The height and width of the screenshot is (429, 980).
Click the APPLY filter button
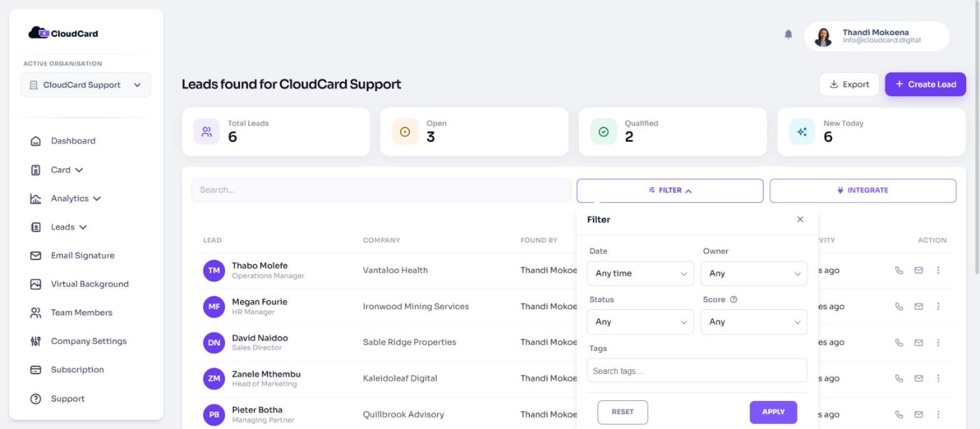point(773,412)
